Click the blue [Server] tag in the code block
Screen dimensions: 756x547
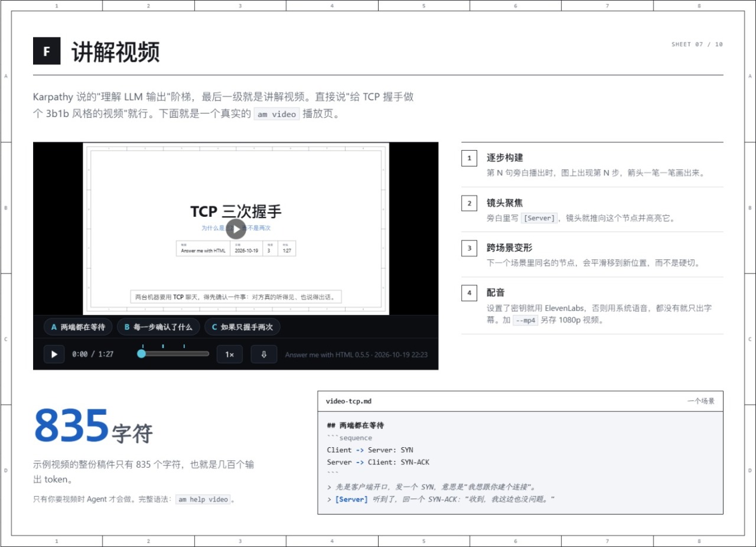coord(351,499)
